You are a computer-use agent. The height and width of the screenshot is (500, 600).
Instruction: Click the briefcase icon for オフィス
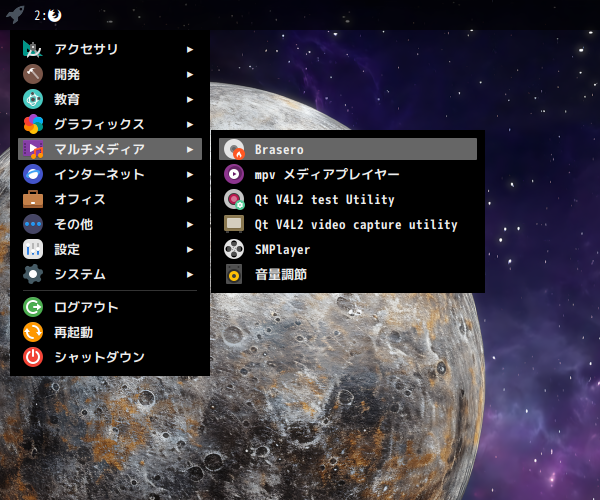33,199
